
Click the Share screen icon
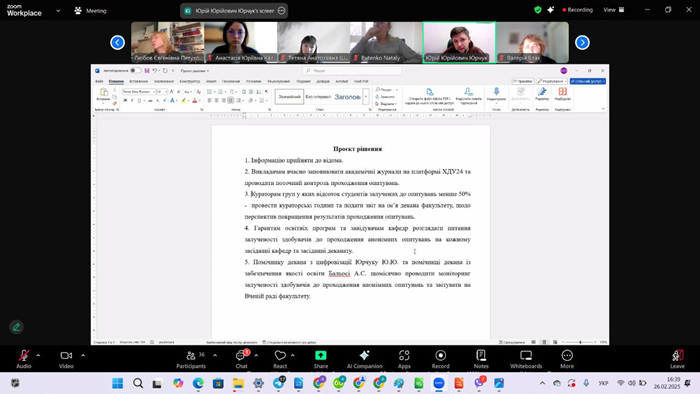pyautogui.click(x=321, y=359)
